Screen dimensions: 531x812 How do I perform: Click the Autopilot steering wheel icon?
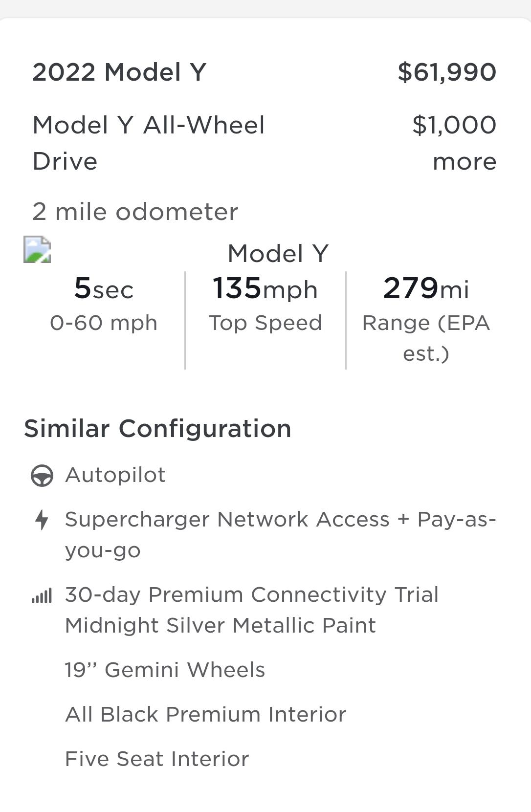point(42,476)
